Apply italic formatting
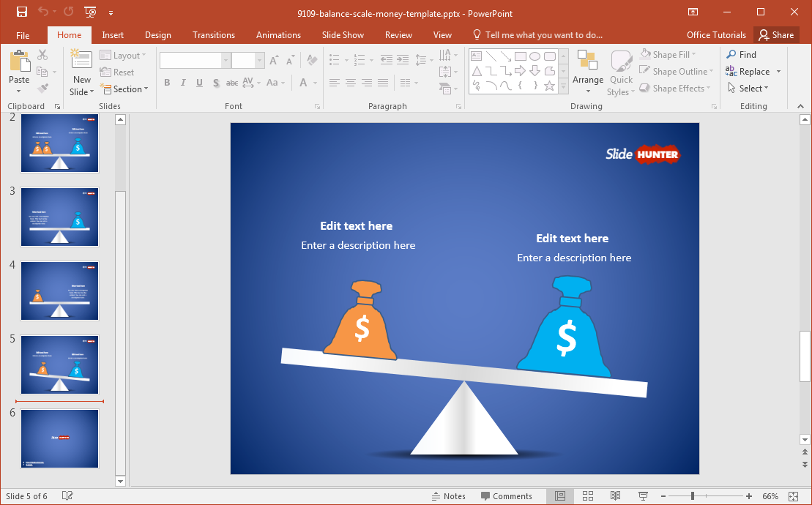Image resolution: width=812 pixels, height=505 pixels. pos(183,82)
